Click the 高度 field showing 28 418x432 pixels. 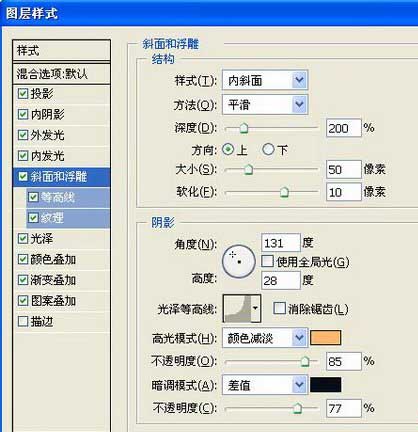[x=281, y=280]
